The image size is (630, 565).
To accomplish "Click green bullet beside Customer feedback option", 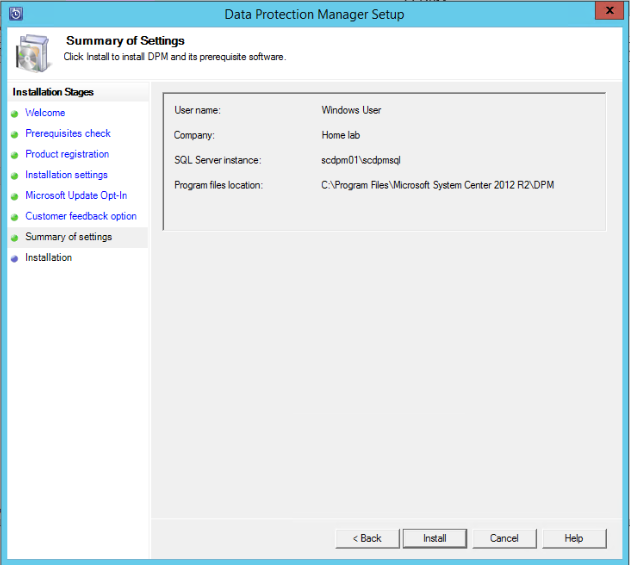I will coord(14,217).
